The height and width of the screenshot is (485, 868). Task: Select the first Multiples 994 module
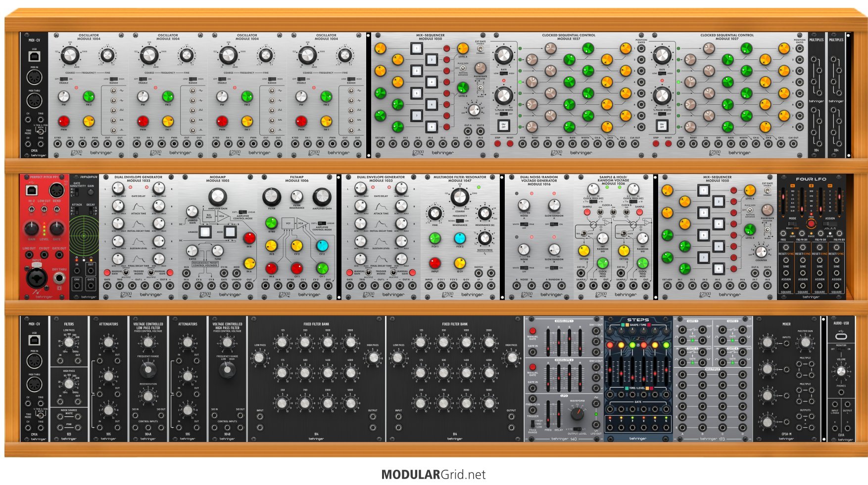(x=817, y=95)
